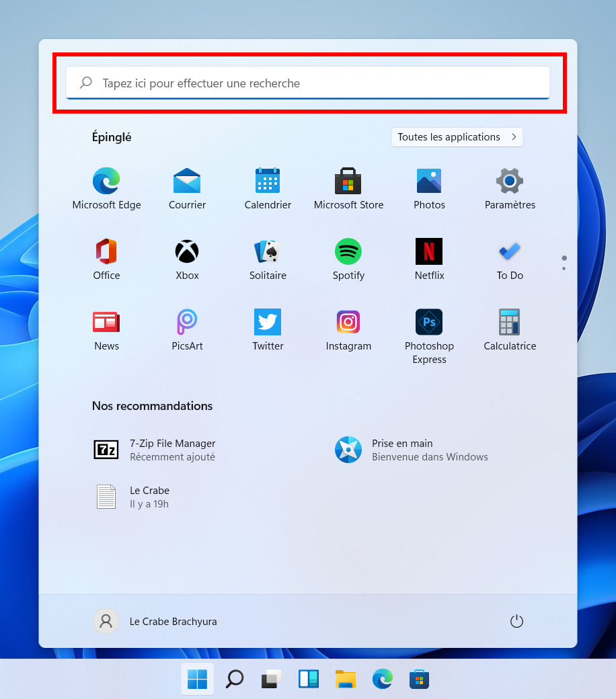
Task: Open recommended 7-Zip File Manager
Action: 154,450
